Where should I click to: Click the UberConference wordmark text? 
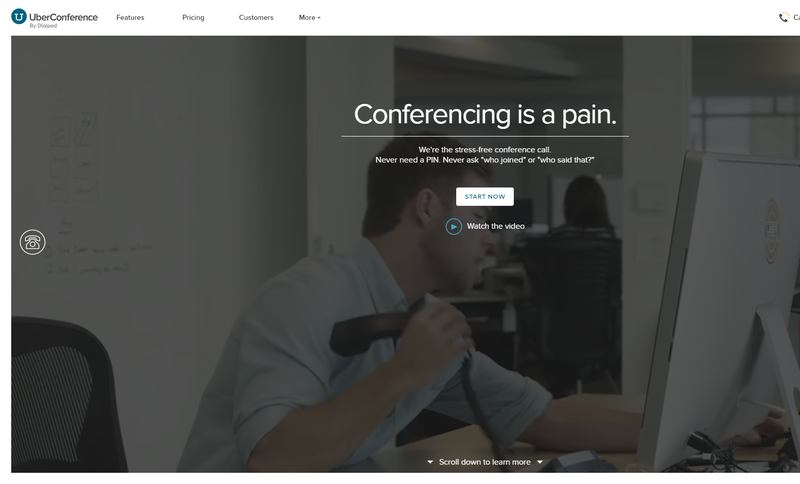point(63,17)
